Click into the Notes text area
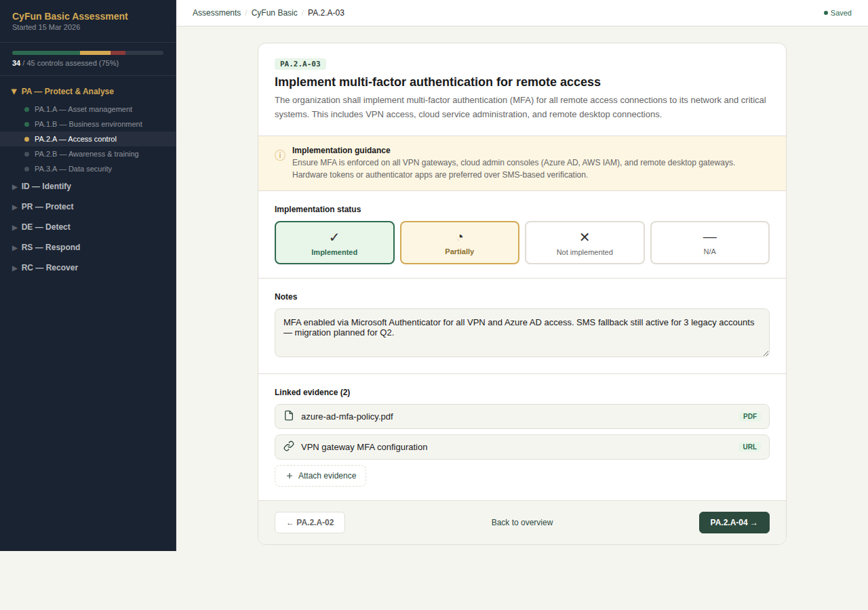The height and width of the screenshot is (610, 868). [521, 333]
